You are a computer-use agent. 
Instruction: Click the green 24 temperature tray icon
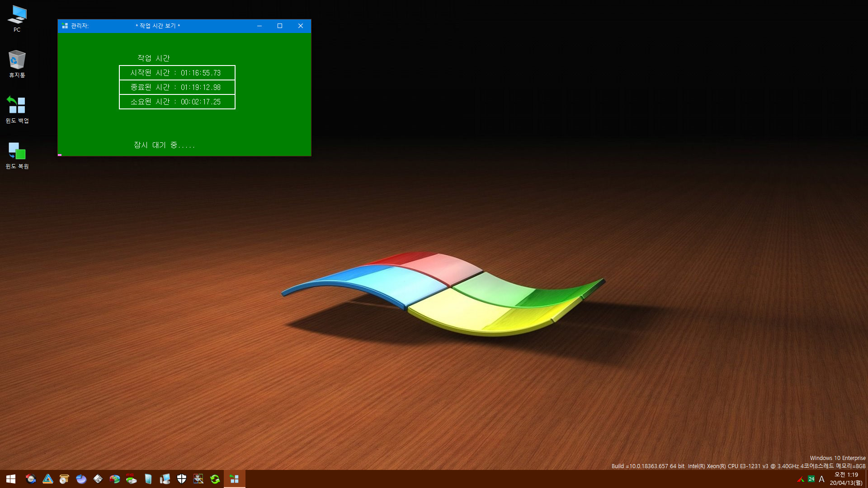pyautogui.click(x=811, y=479)
